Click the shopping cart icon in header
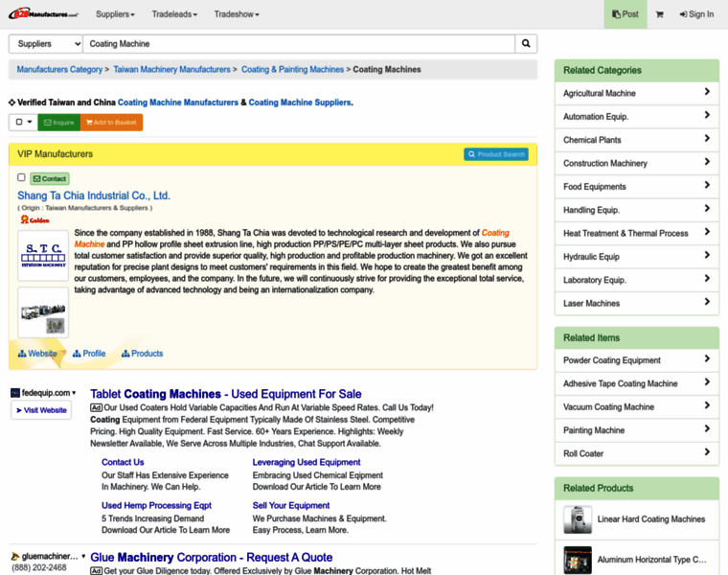The width and height of the screenshot is (728, 575). [x=659, y=14]
